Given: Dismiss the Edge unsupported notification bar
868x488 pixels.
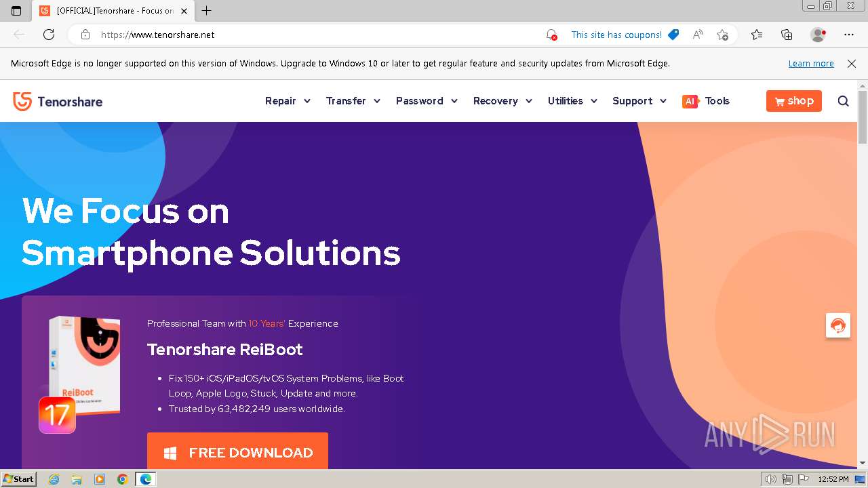Looking at the screenshot, I should (852, 64).
